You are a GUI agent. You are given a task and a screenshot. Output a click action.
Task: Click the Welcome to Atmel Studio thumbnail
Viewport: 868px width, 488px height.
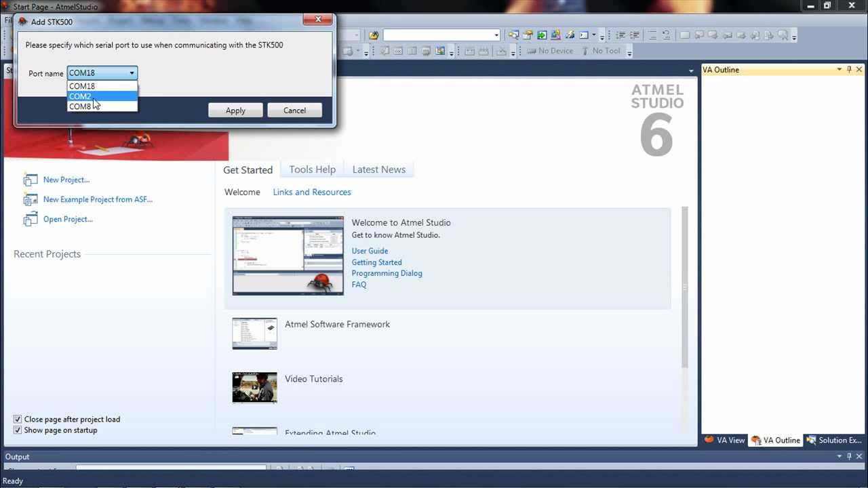(x=288, y=256)
